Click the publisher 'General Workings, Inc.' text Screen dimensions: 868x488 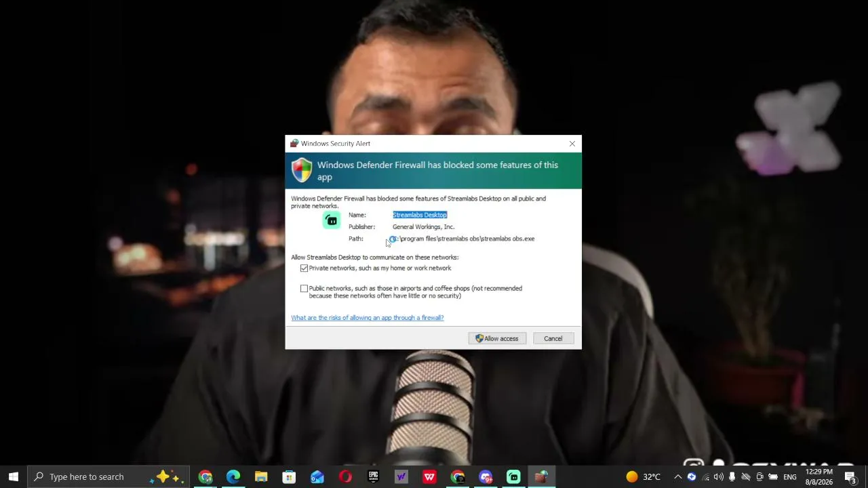(x=423, y=227)
